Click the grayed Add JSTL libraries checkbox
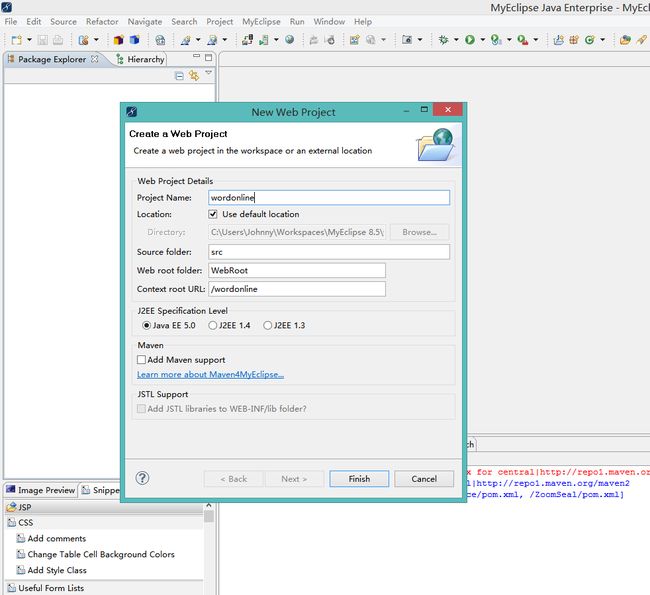 [x=141, y=408]
